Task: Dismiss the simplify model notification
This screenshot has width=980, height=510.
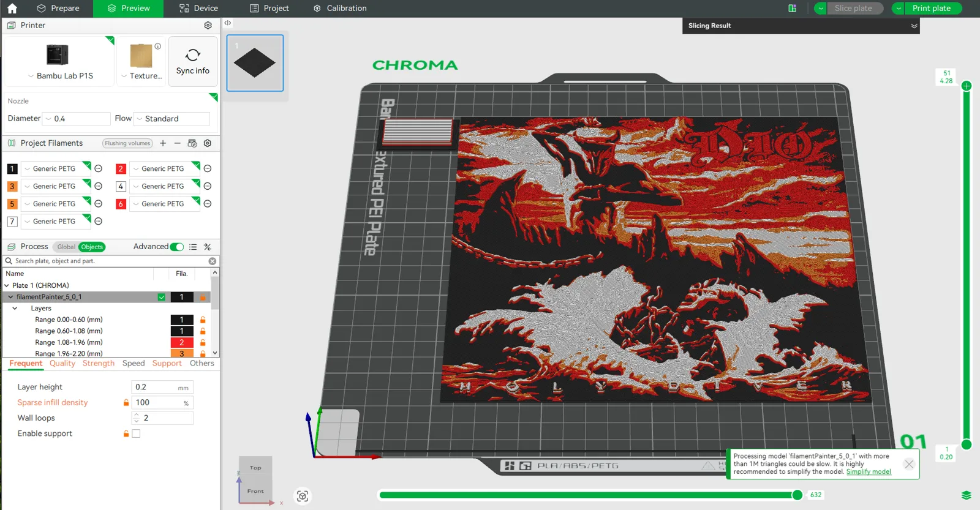Action: [909, 464]
